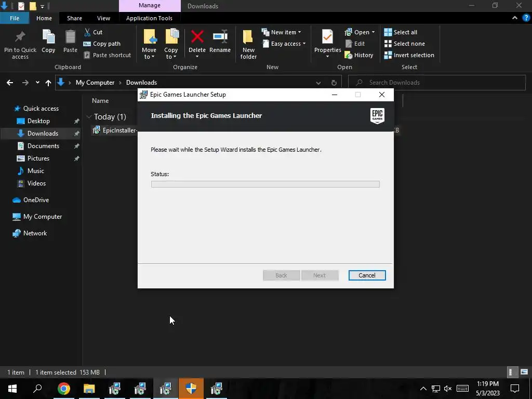Go back in File Explorer

pyautogui.click(x=10, y=83)
